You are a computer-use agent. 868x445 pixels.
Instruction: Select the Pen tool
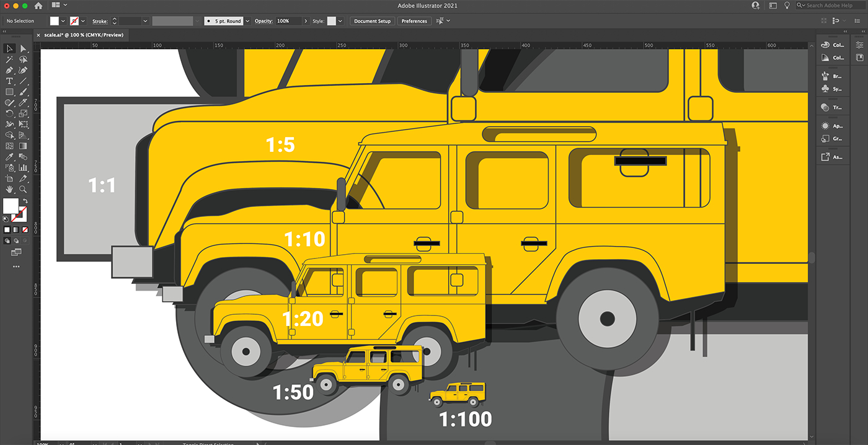(9, 70)
